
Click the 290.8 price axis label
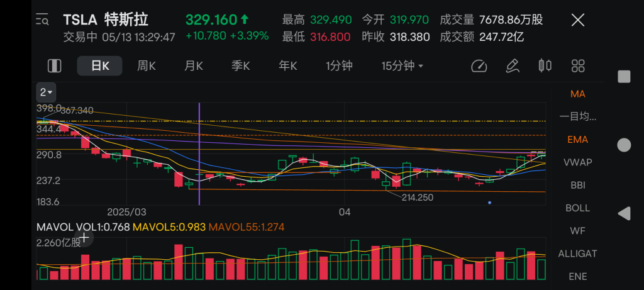pyautogui.click(x=49, y=155)
